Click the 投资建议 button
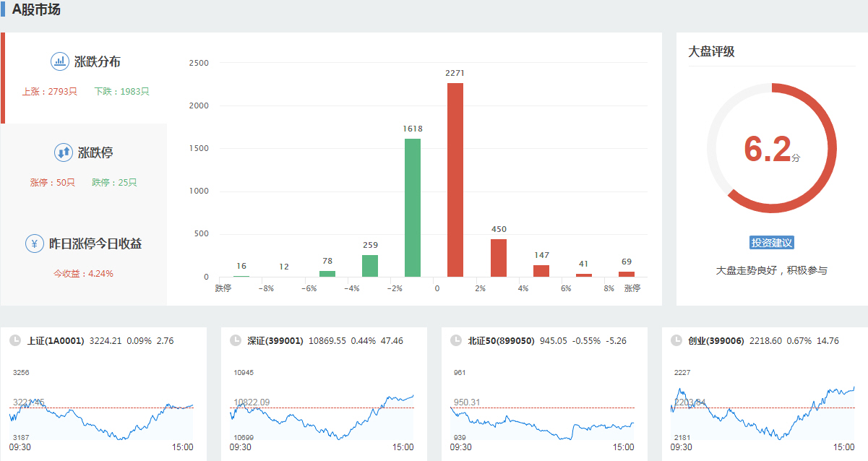The width and height of the screenshot is (868, 461). tap(772, 243)
